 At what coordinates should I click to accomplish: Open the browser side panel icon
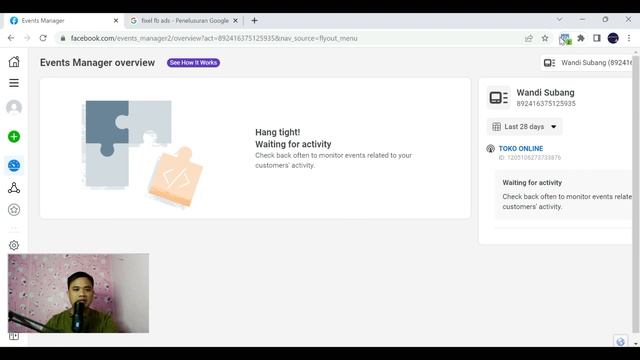(597, 38)
